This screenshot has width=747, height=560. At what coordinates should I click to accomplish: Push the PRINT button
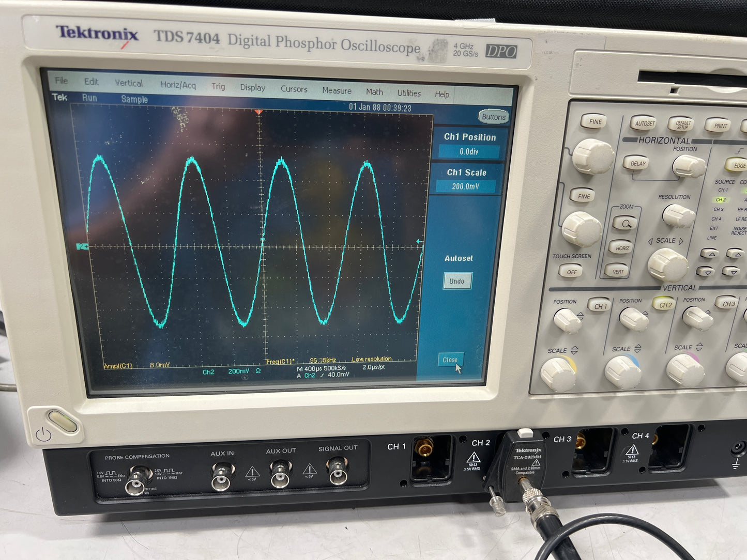click(x=719, y=126)
